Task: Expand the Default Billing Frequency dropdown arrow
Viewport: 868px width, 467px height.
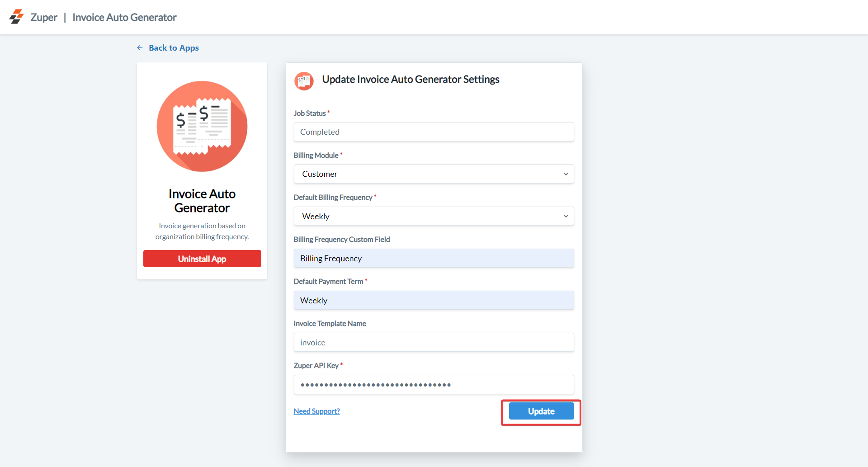Action: (566, 216)
